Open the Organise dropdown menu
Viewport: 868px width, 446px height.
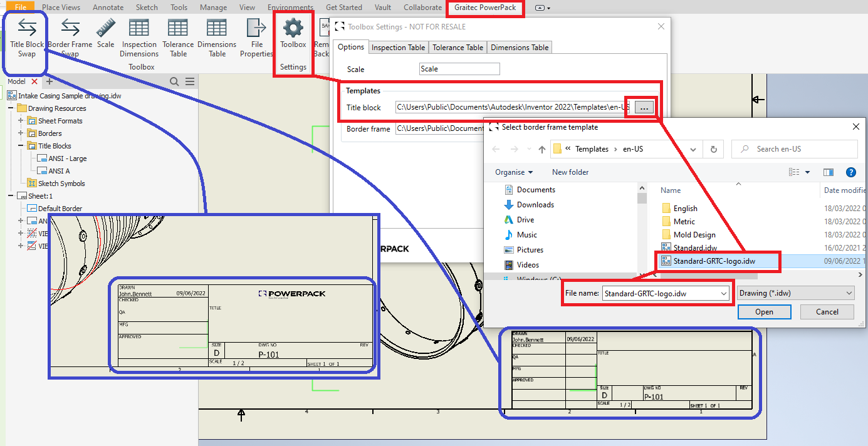click(514, 172)
